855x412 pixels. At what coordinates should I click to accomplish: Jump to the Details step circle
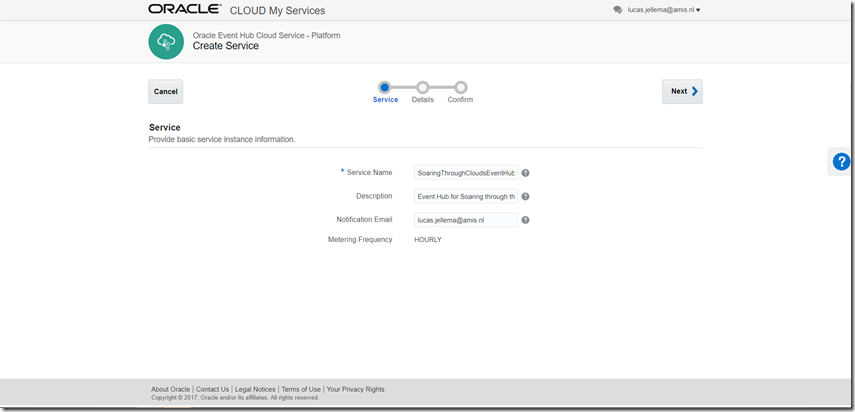(423, 87)
